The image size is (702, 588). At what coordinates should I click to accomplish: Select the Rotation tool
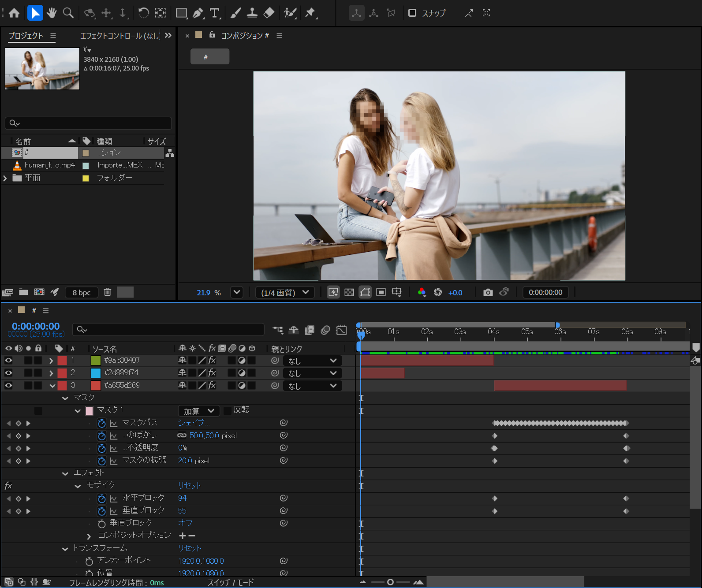click(143, 13)
